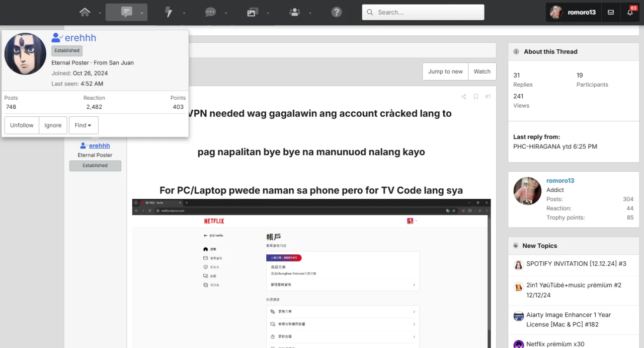644x348 pixels.
Task: Open the Find dropdown in profile popup
Action: (x=83, y=125)
